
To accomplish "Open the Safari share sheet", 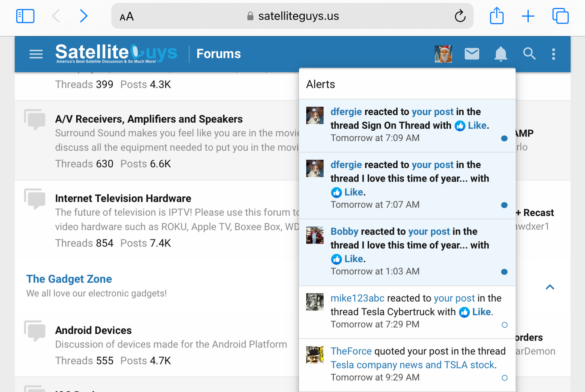I will tap(497, 16).
